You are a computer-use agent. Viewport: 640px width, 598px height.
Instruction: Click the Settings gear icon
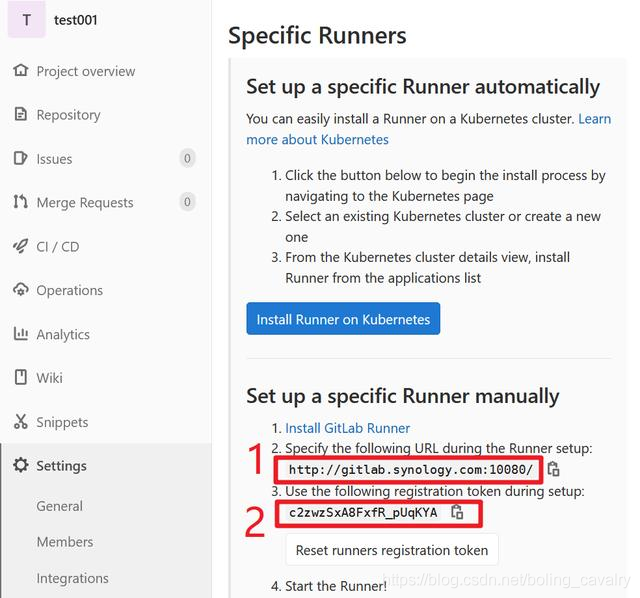coord(20,465)
